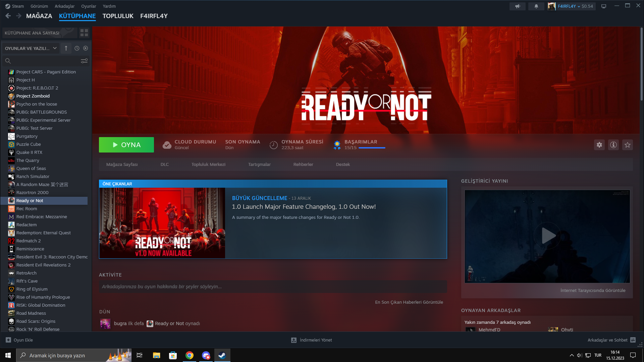Open Steam announcements megaphone icon

tap(518, 6)
